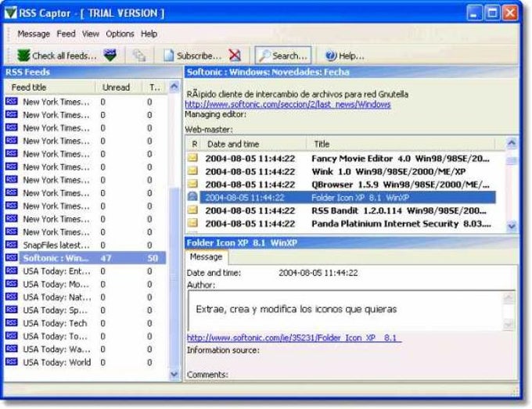Click the grayed copy icon in toolbar
This screenshot has height=409, width=532.
click(x=138, y=56)
